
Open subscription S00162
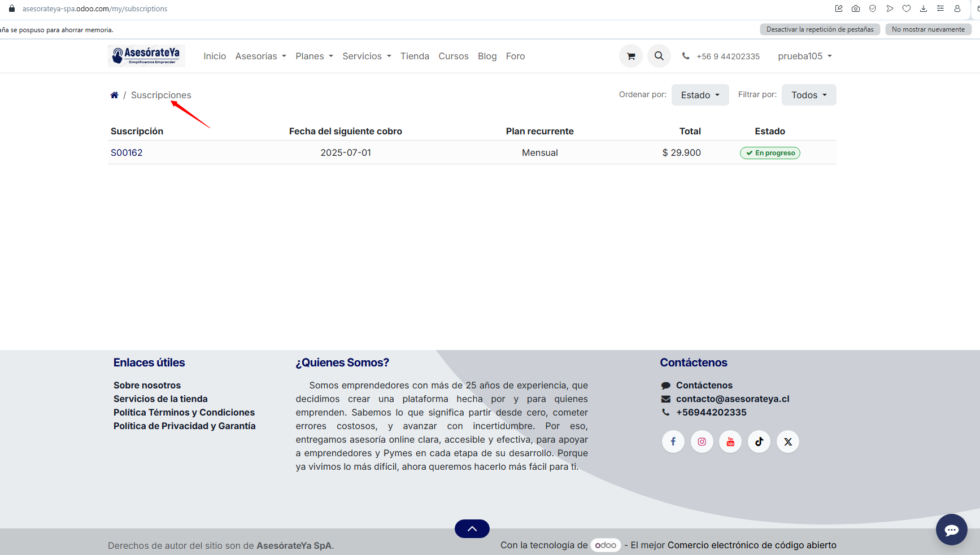click(x=127, y=152)
